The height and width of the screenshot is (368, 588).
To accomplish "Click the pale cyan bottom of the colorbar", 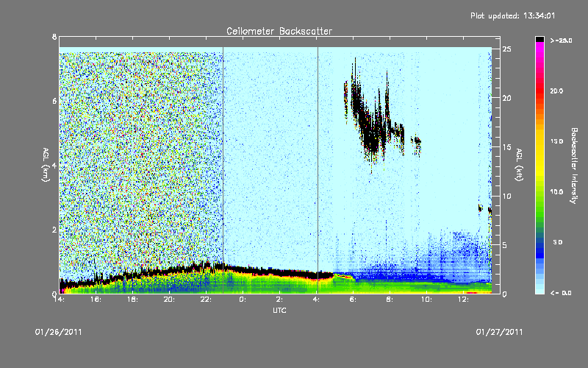I will pos(539,290).
